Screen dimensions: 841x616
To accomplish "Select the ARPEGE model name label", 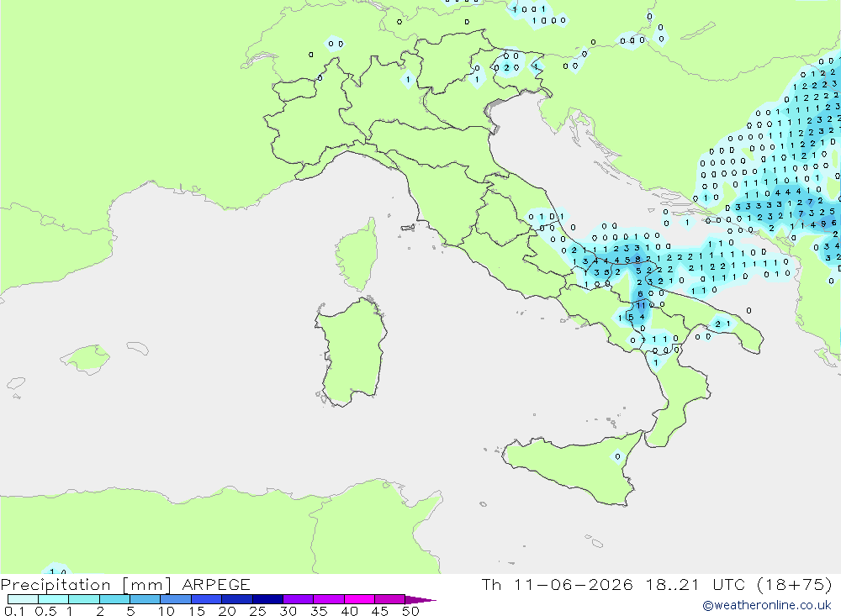I will click(x=216, y=584).
